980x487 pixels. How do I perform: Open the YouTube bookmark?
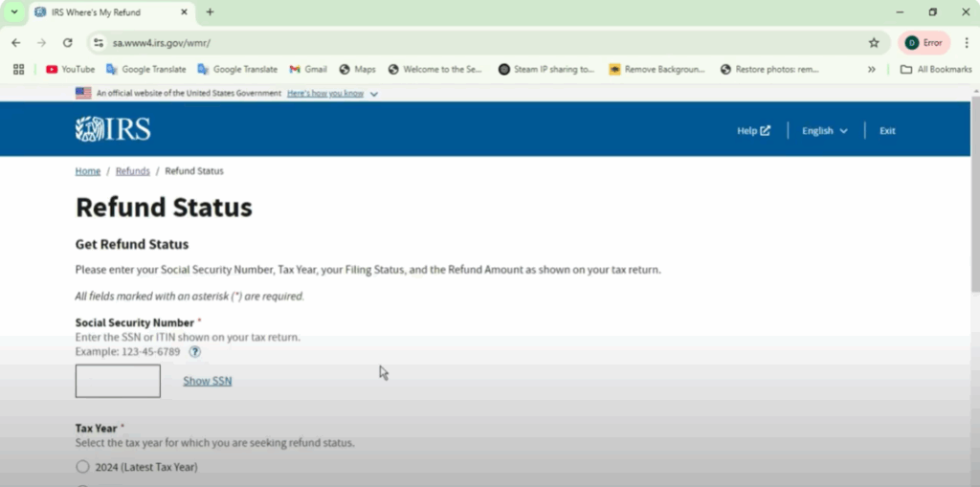tap(70, 70)
